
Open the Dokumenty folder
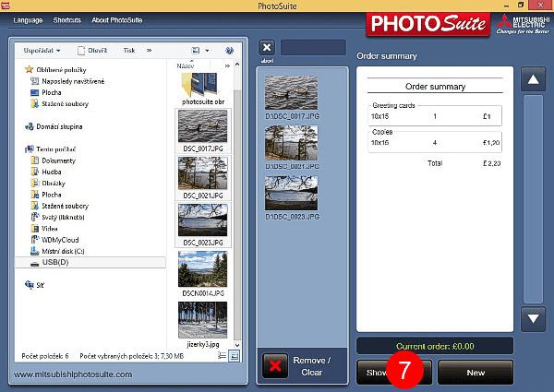[x=53, y=160]
